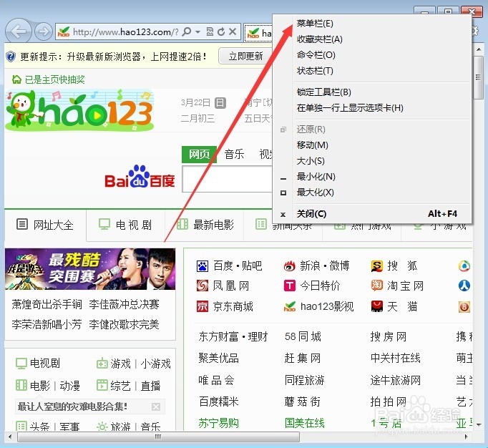This screenshot has height=448, width=488.
Task: Open the 东方财富·理财 link
Action: [x=233, y=336]
